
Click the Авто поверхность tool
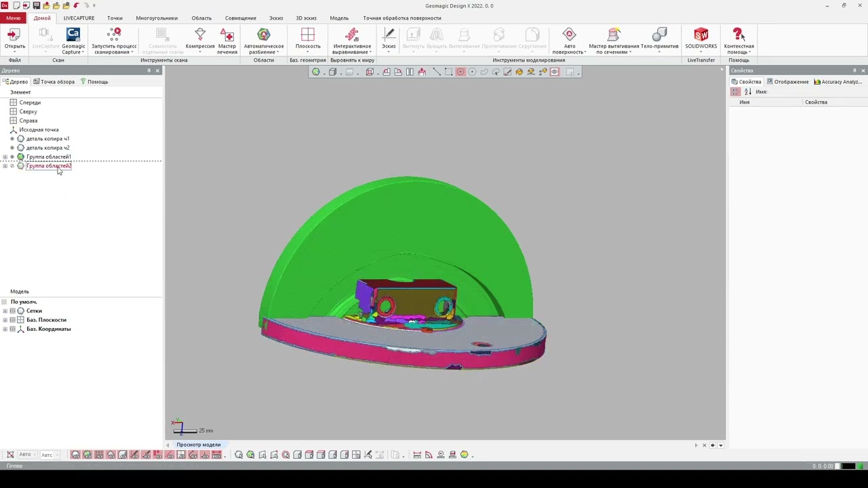569,40
